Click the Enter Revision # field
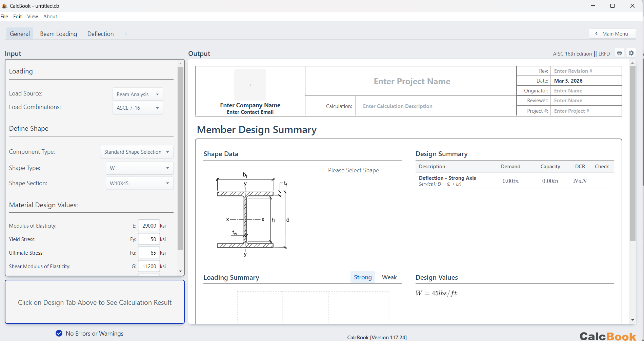Image resolution: width=644 pixels, height=341 pixels. point(586,71)
